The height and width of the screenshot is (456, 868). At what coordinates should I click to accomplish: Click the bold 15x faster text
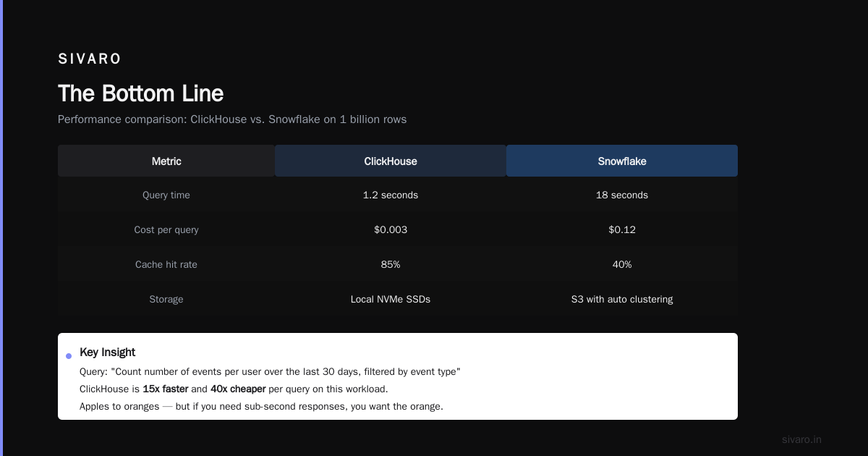click(166, 389)
